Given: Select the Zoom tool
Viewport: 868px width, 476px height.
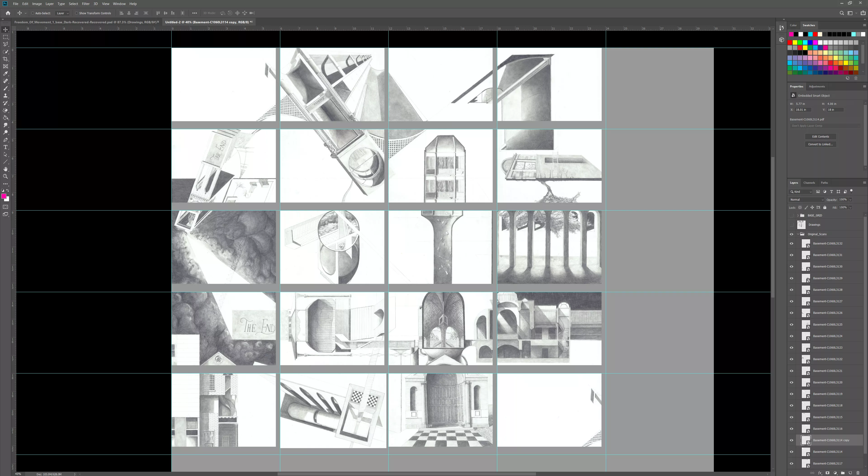Looking at the screenshot, I should pos(5,176).
